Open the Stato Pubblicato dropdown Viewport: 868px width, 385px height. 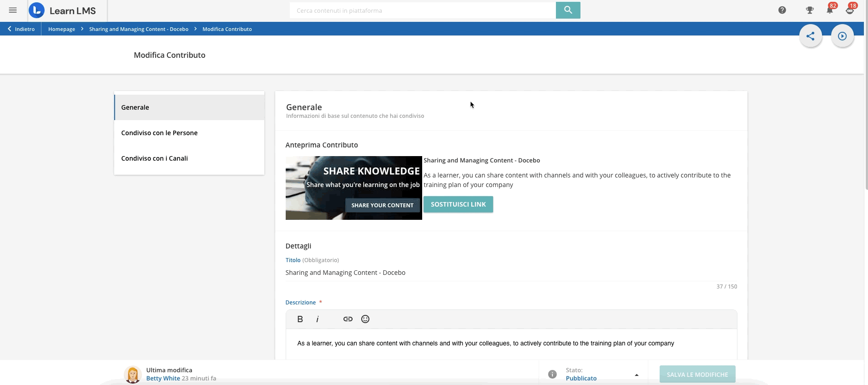coord(602,374)
